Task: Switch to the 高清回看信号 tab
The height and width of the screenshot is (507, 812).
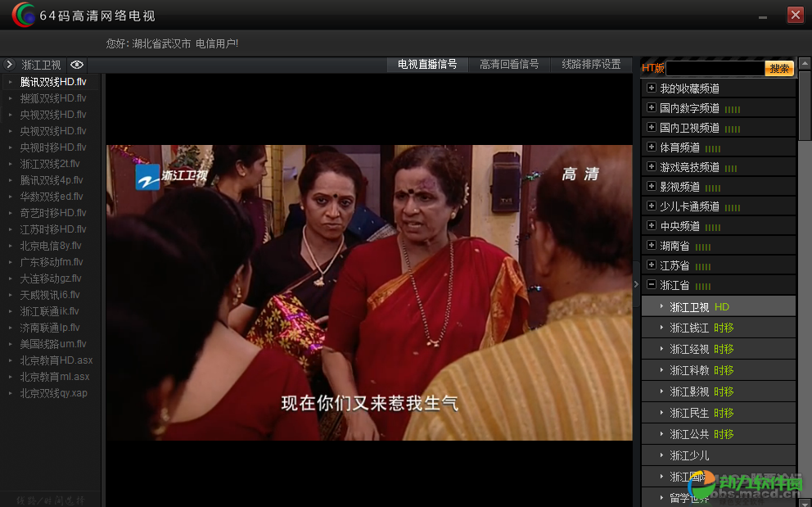Action: (x=508, y=65)
